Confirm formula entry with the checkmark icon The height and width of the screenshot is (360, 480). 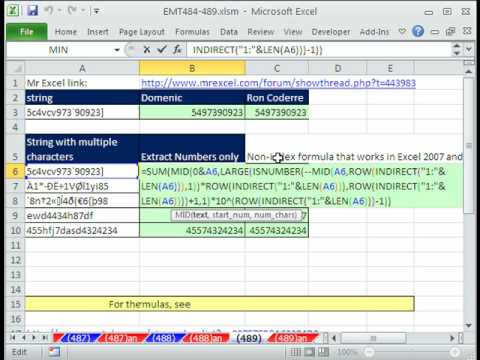pyautogui.click(x=162, y=50)
